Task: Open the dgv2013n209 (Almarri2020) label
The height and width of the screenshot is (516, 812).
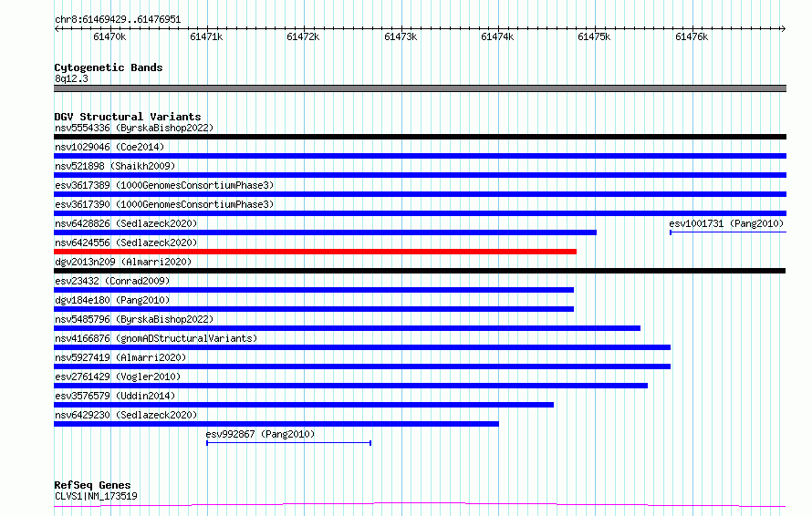Action: [x=123, y=262]
